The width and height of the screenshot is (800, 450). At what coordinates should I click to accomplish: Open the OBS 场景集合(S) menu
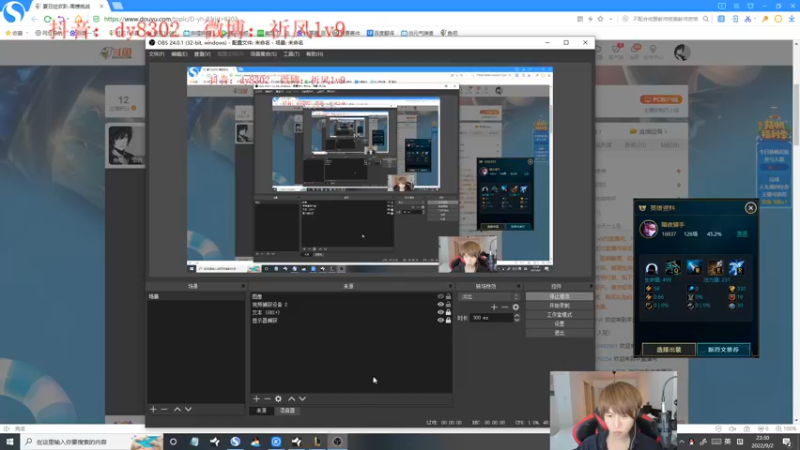click(263, 54)
